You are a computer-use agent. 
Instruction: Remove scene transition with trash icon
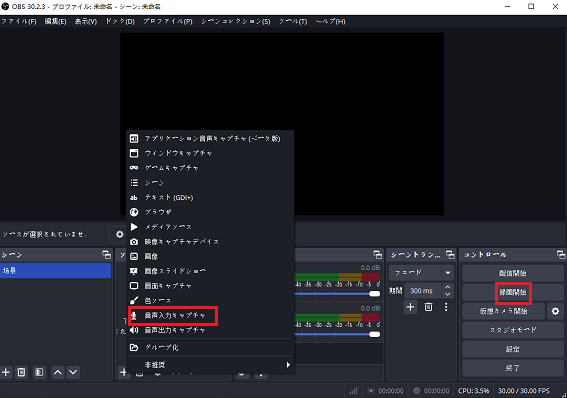click(429, 307)
